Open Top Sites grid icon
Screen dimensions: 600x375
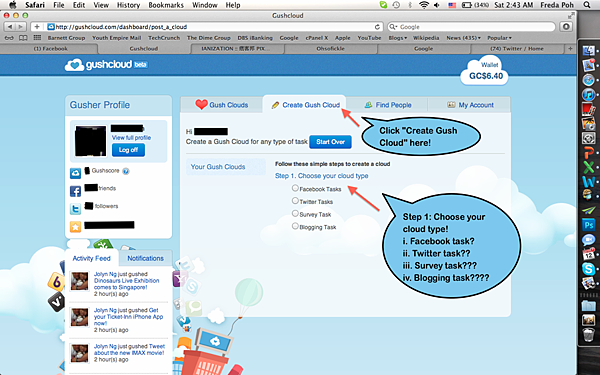(x=37, y=38)
